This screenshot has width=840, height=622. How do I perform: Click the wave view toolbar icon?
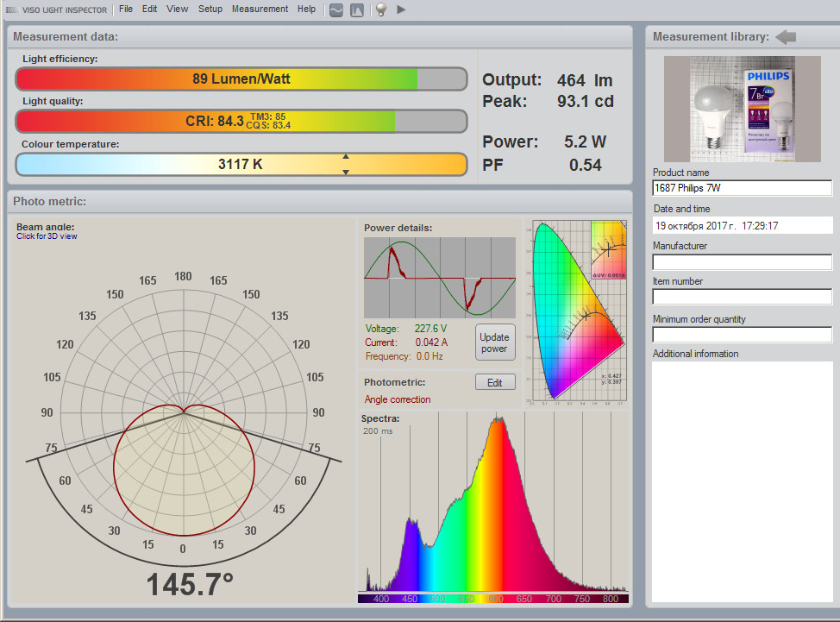pos(336,9)
